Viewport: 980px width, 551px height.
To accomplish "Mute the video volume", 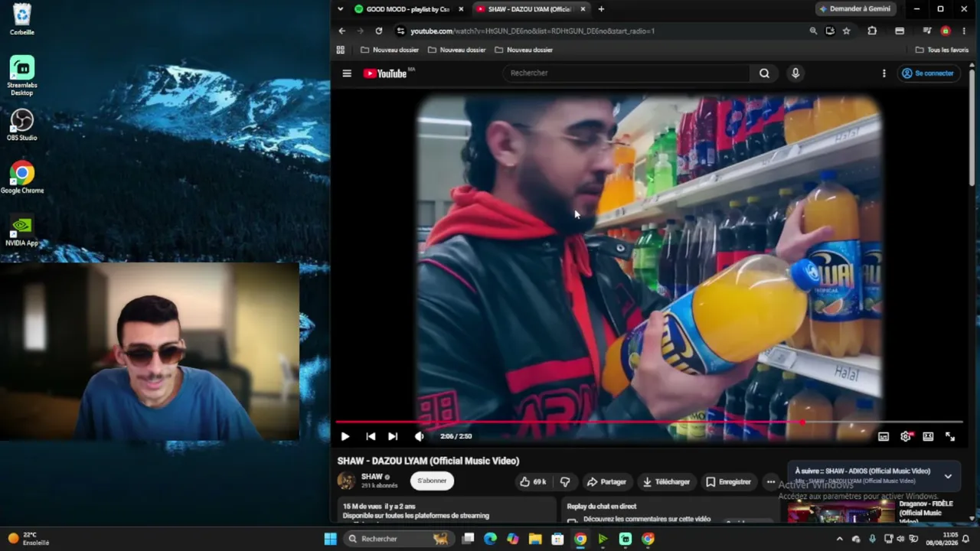I will [x=419, y=436].
